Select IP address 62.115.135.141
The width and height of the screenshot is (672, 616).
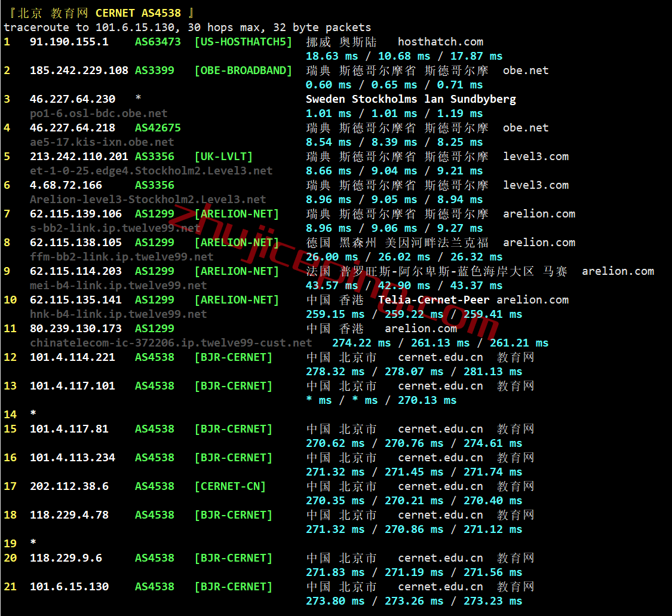[x=75, y=301]
